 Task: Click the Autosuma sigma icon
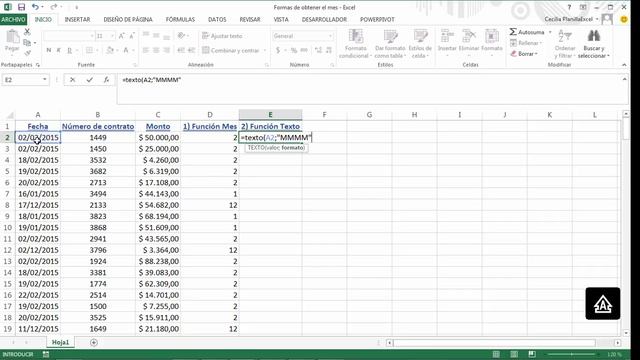click(x=513, y=32)
